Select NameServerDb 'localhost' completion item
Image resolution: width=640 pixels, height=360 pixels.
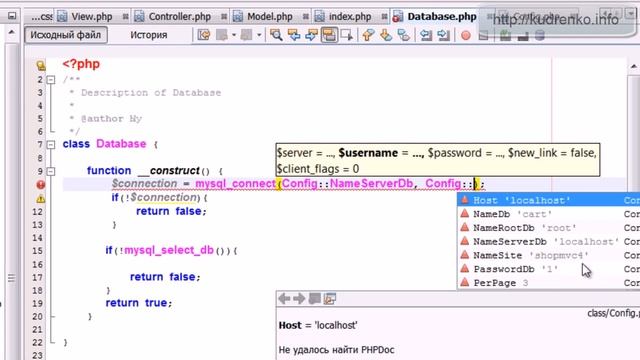pyautogui.click(x=549, y=242)
